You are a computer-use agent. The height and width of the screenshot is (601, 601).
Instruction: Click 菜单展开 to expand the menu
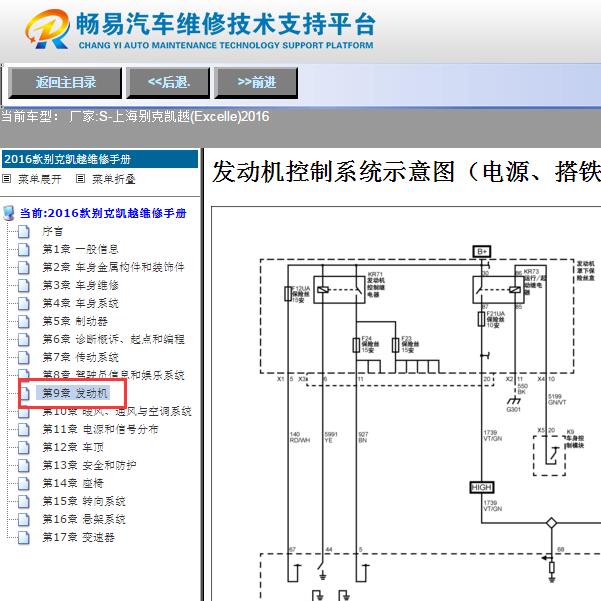tap(39, 179)
